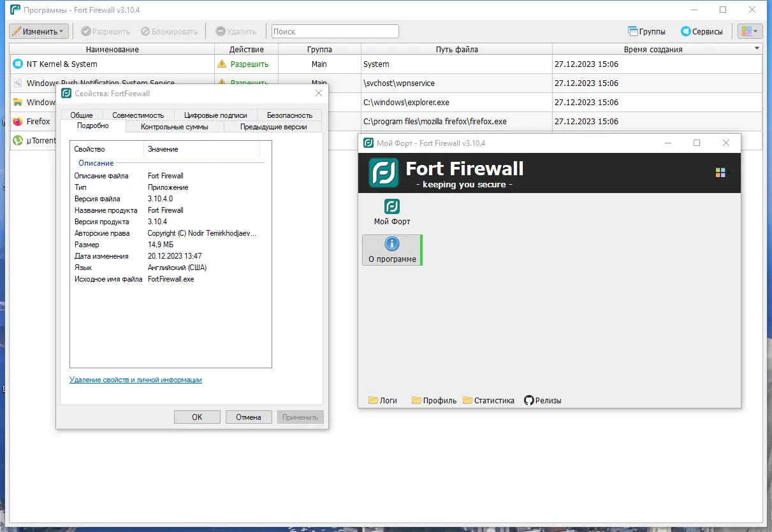Click Удаление свойств и личной информации link
The width and height of the screenshot is (772, 532).
click(136, 380)
